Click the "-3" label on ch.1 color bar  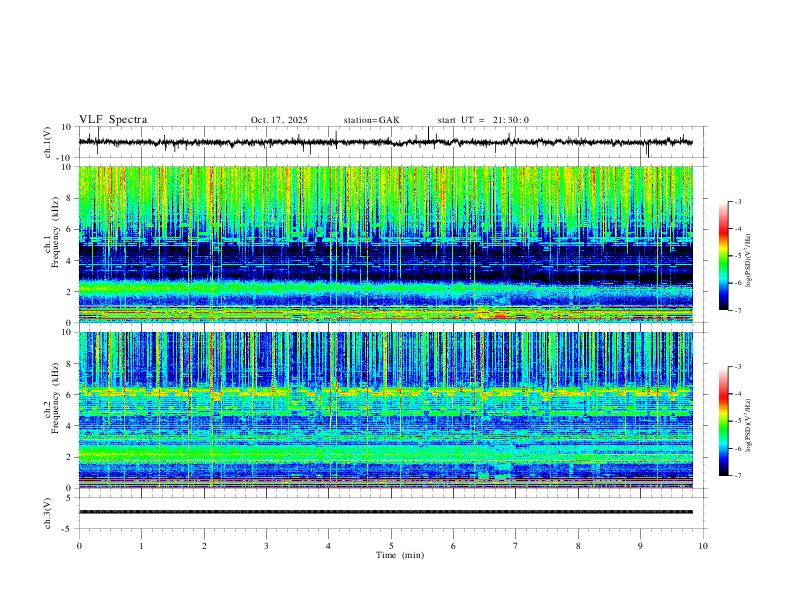[738, 201]
